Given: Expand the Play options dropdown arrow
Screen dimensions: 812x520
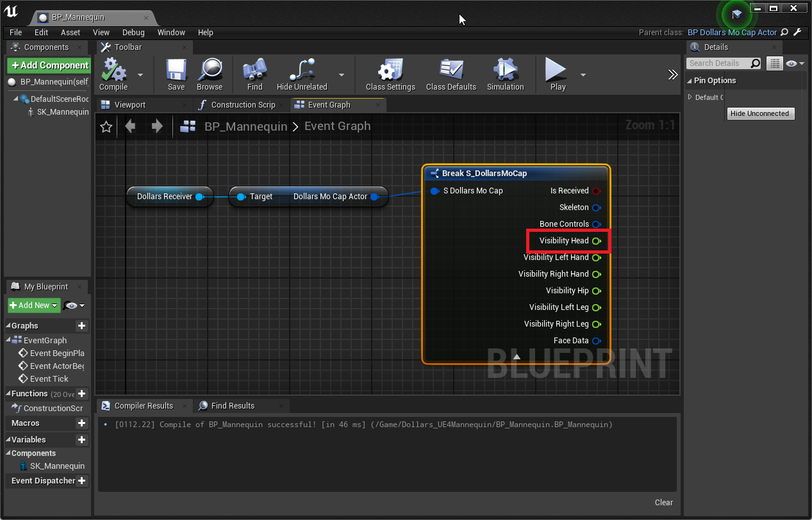Looking at the screenshot, I should (583, 75).
